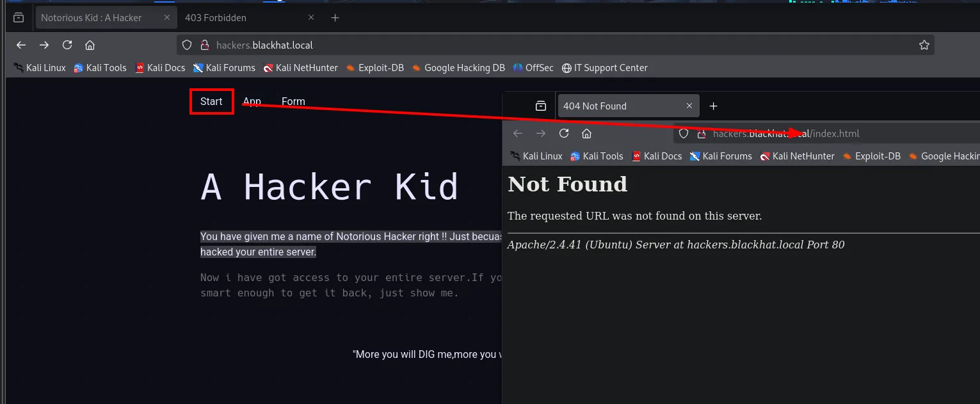Open a new tab in the 404 window
The height and width of the screenshot is (404, 980).
point(714,106)
